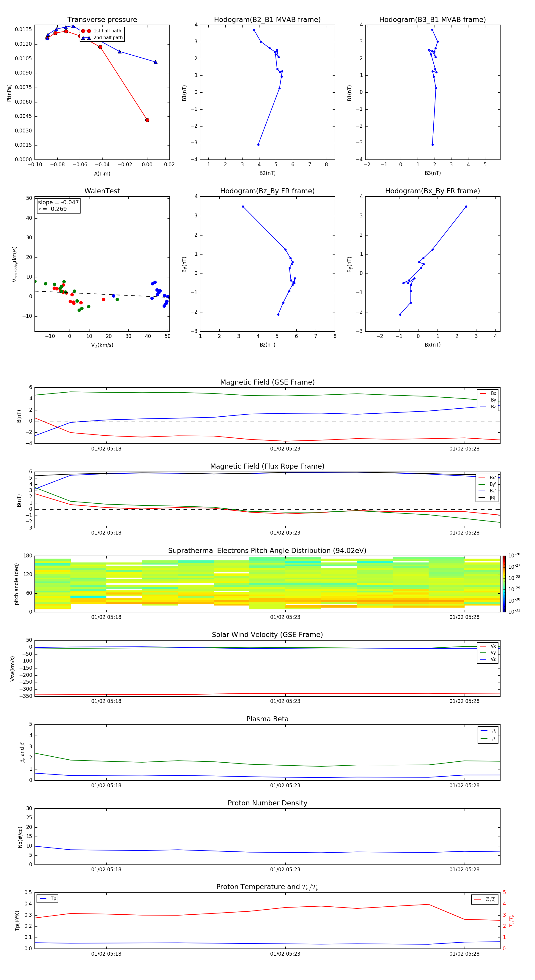
Task: Click '01/02 05:28' tick under Plasma Beta
Action: (x=464, y=785)
